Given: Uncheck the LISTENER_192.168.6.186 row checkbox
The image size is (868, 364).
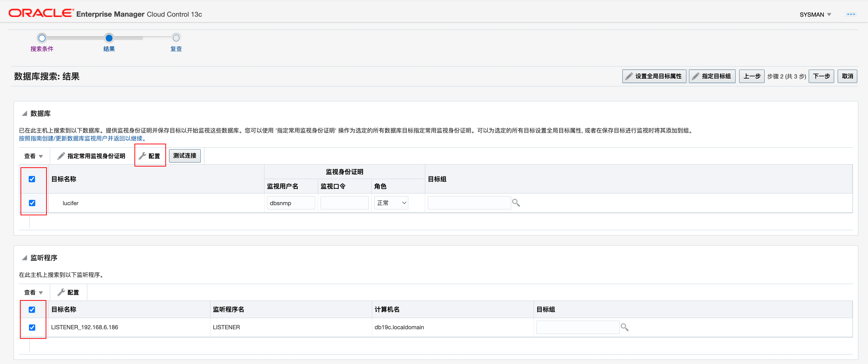Looking at the screenshot, I should click(x=32, y=327).
